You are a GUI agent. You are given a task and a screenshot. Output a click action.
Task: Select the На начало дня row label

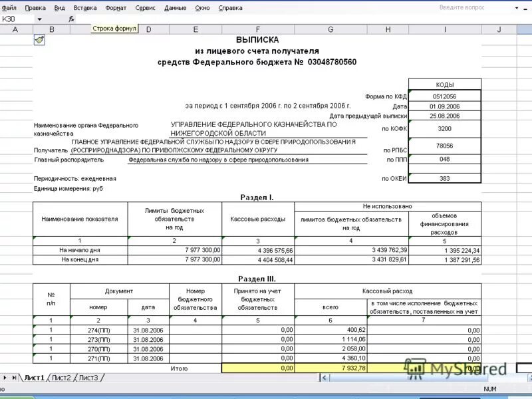[80, 250]
